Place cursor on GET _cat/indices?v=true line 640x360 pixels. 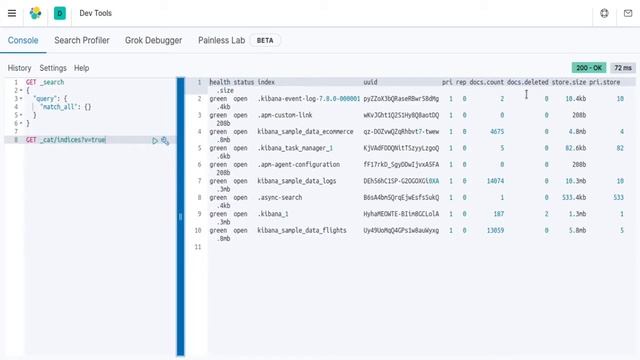point(66,140)
